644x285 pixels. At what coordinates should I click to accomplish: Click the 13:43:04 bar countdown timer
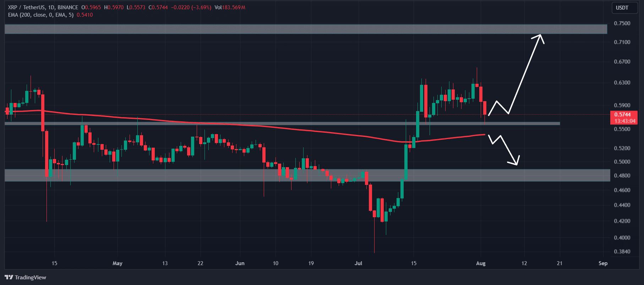(x=625, y=121)
